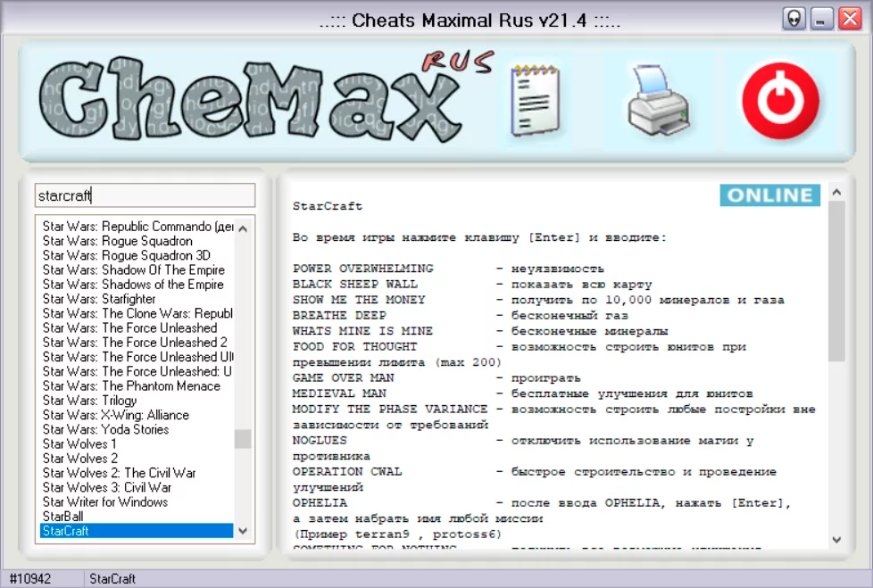Click game list scroll up arrow
The width and height of the screenshot is (873, 588).
click(x=243, y=228)
